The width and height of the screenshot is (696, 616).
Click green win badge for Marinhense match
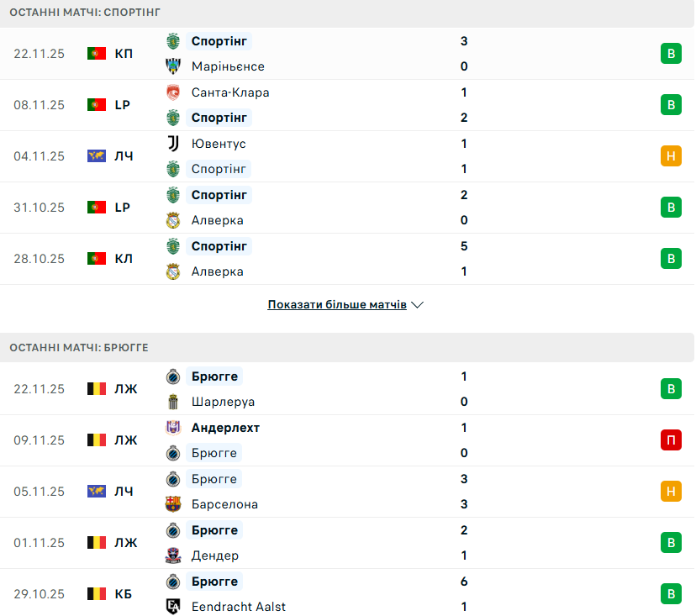click(671, 54)
